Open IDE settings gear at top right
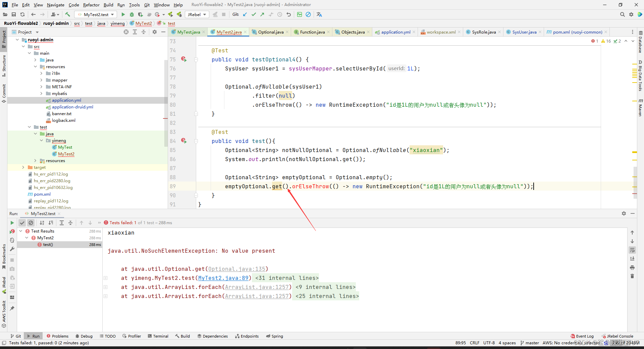Image resolution: width=644 pixels, height=349 pixels. point(631,14)
